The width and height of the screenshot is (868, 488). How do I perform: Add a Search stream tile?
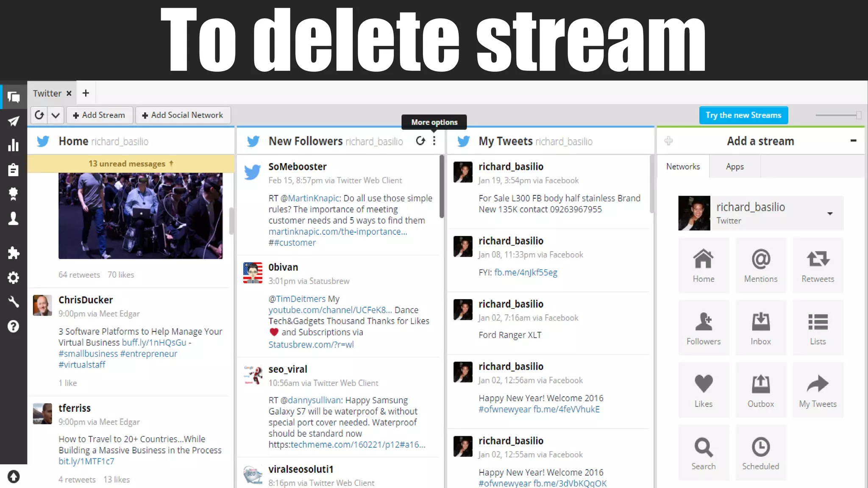(x=704, y=452)
